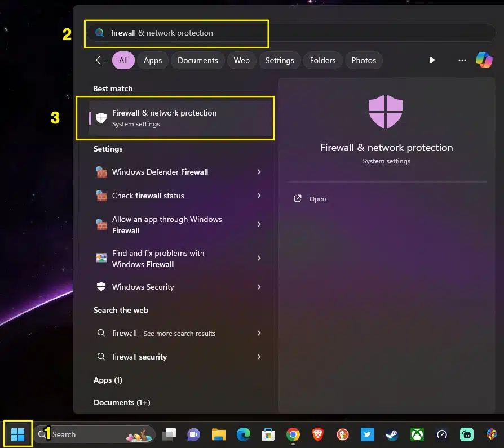Click the Windows Security shield icon
Image resolution: width=504 pixels, height=448 pixels.
[x=101, y=287]
